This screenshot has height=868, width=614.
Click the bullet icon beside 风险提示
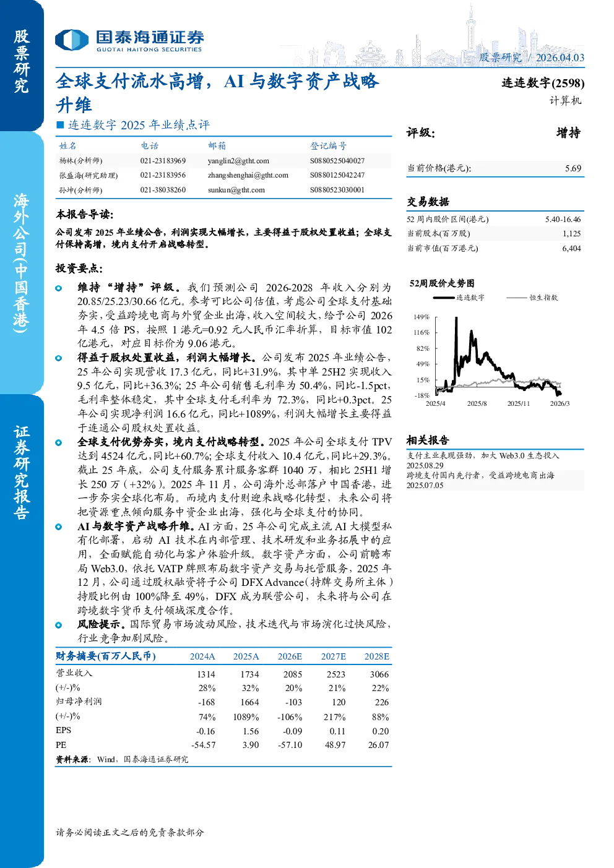point(59,625)
